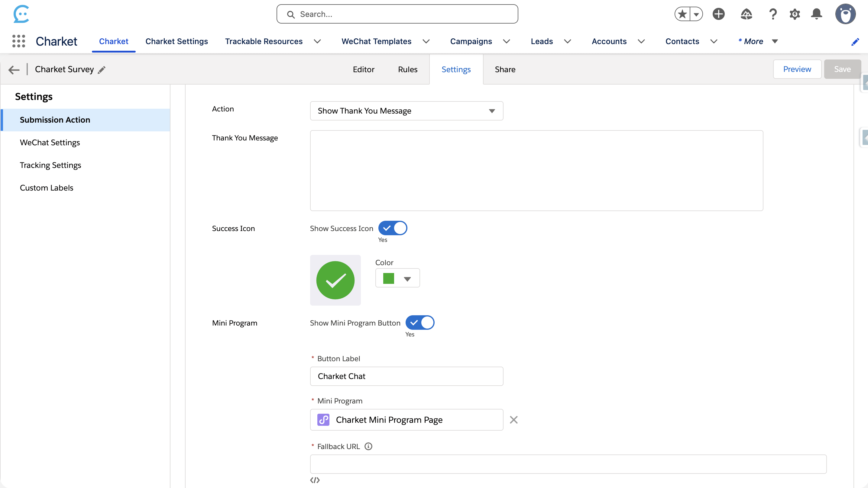Switch to the Share tab

pyautogui.click(x=505, y=69)
